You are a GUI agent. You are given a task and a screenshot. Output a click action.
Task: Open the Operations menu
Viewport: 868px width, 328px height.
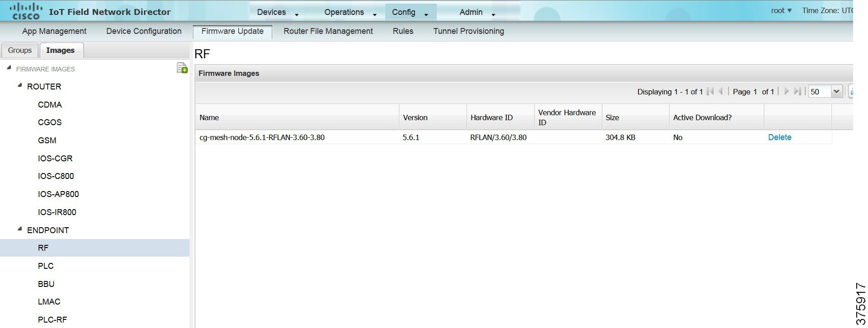point(350,12)
